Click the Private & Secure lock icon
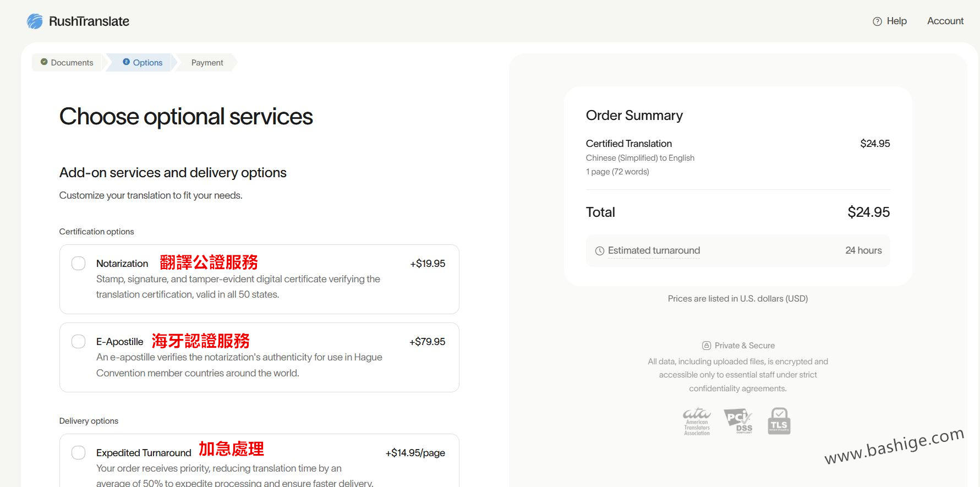The height and width of the screenshot is (487, 980). [x=707, y=346]
